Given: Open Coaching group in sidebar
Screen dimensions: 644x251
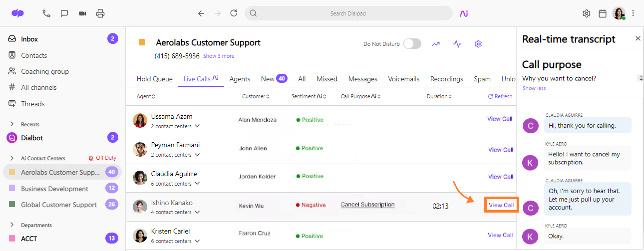Looking at the screenshot, I should pos(45,71).
